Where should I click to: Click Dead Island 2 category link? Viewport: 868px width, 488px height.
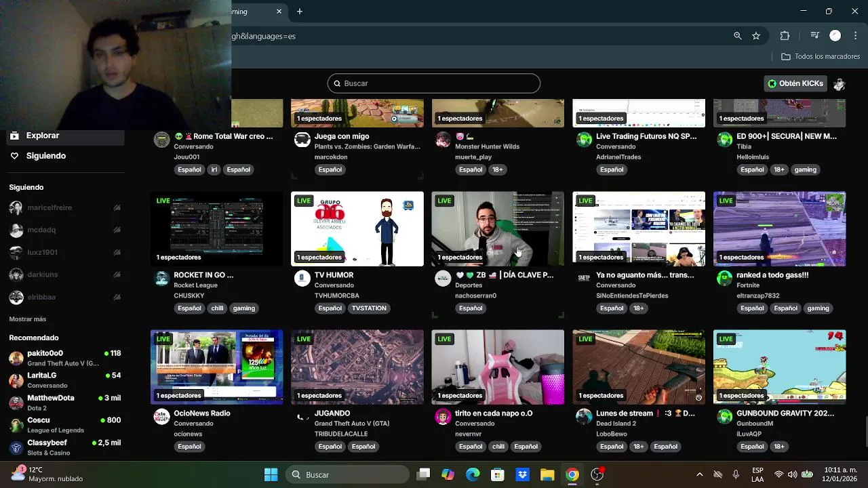(616, 424)
